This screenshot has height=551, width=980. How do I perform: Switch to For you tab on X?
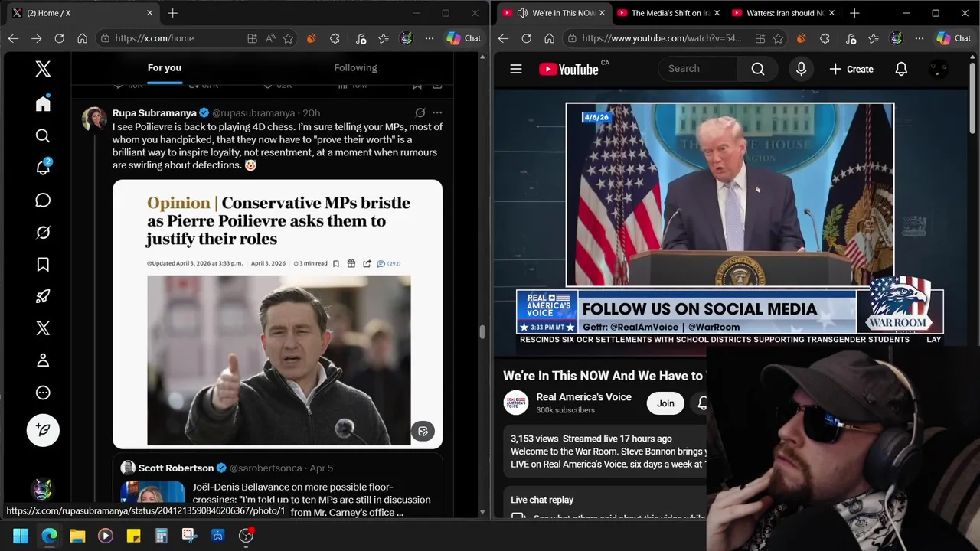pyautogui.click(x=165, y=67)
